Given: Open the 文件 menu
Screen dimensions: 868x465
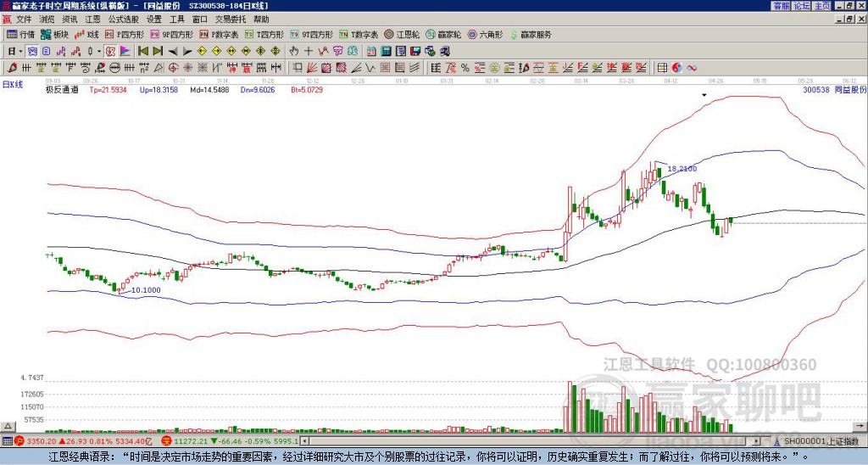Looking at the screenshot, I should (24, 20).
